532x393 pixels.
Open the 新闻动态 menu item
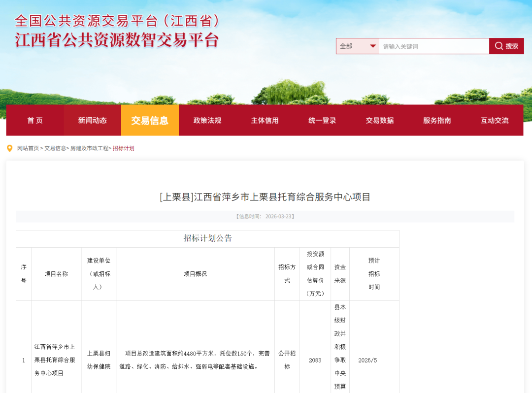[x=92, y=120]
